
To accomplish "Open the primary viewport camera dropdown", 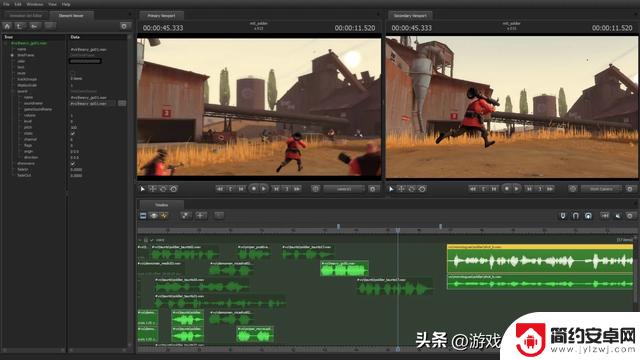I will (344, 189).
